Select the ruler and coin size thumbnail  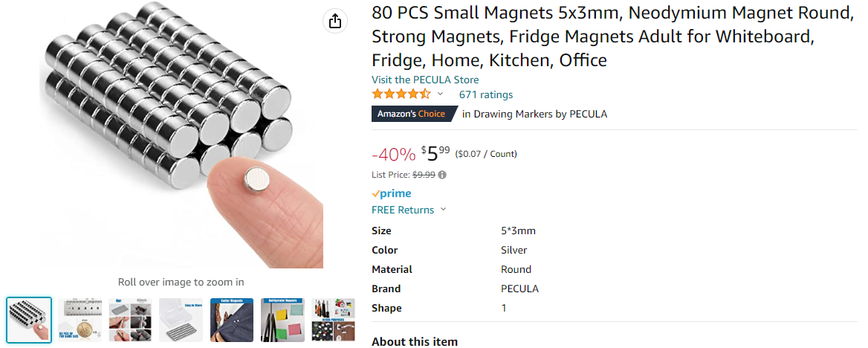click(x=80, y=320)
